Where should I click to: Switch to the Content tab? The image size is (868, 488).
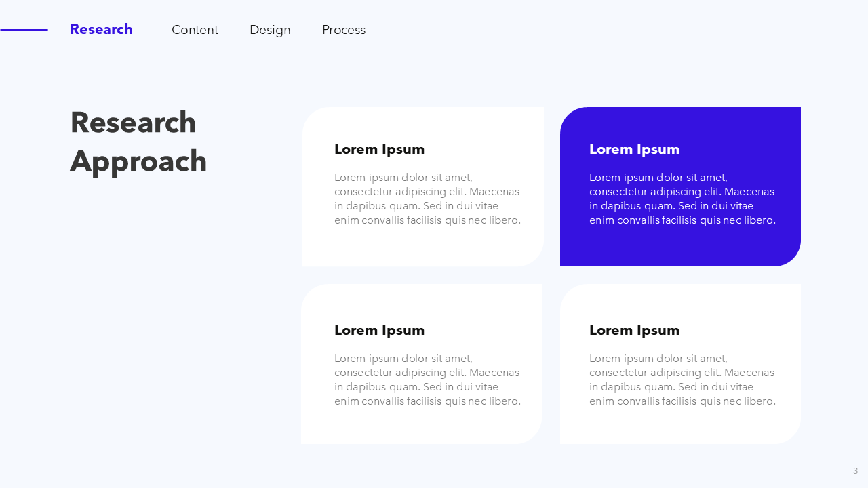195,30
